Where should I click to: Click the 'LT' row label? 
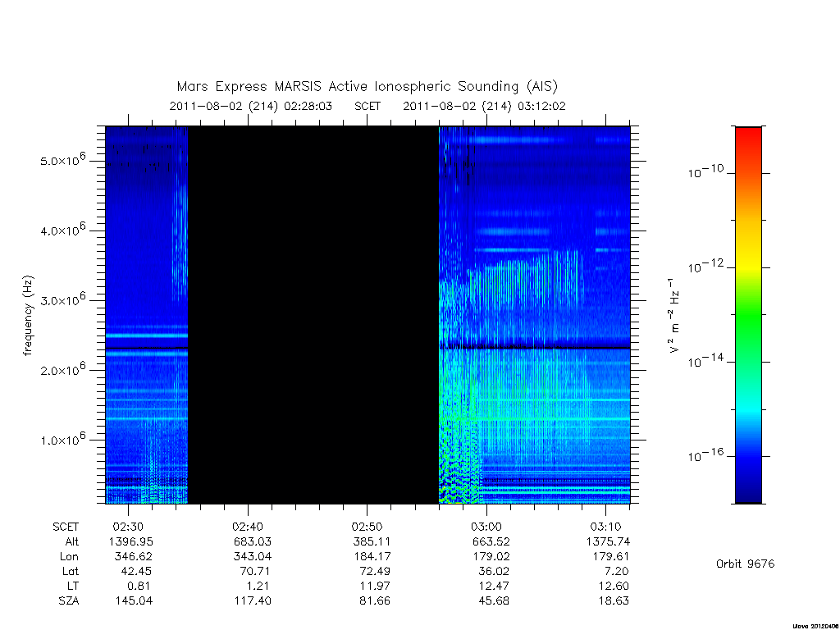(72, 586)
